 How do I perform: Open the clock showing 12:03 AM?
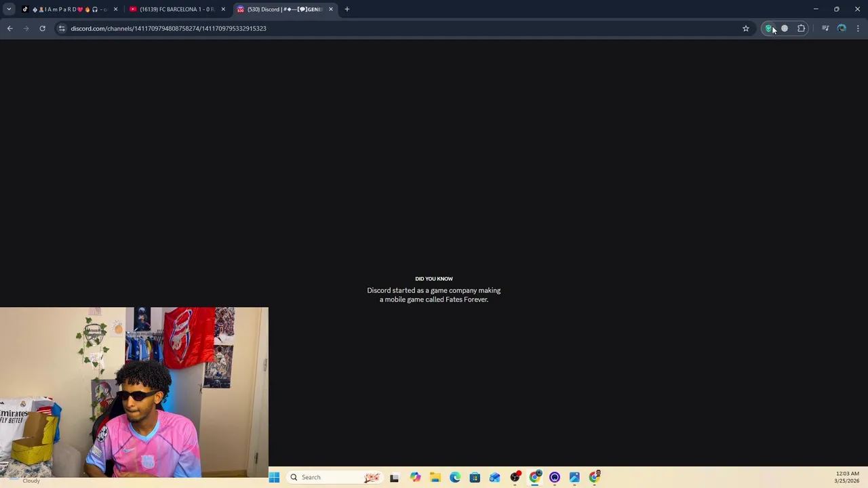click(847, 477)
